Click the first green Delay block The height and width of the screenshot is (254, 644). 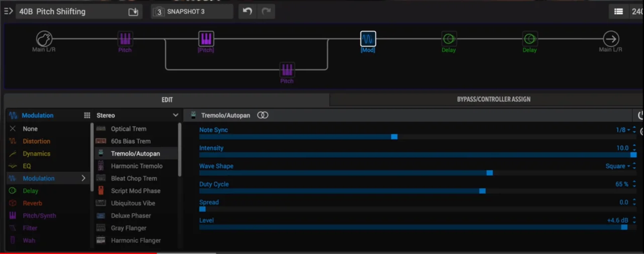coord(448,39)
